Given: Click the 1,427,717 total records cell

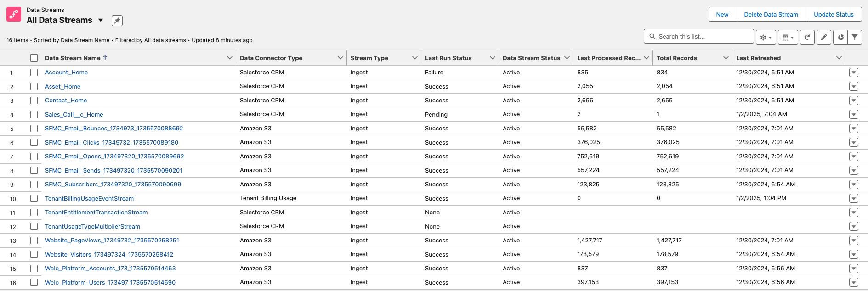Looking at the screenshot, I should [669, 241].
